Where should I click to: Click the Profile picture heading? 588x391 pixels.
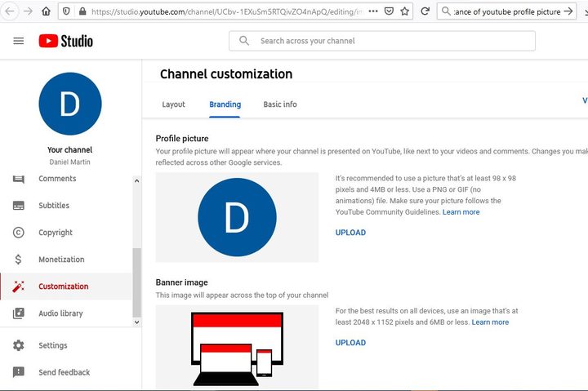click(182, 139)
